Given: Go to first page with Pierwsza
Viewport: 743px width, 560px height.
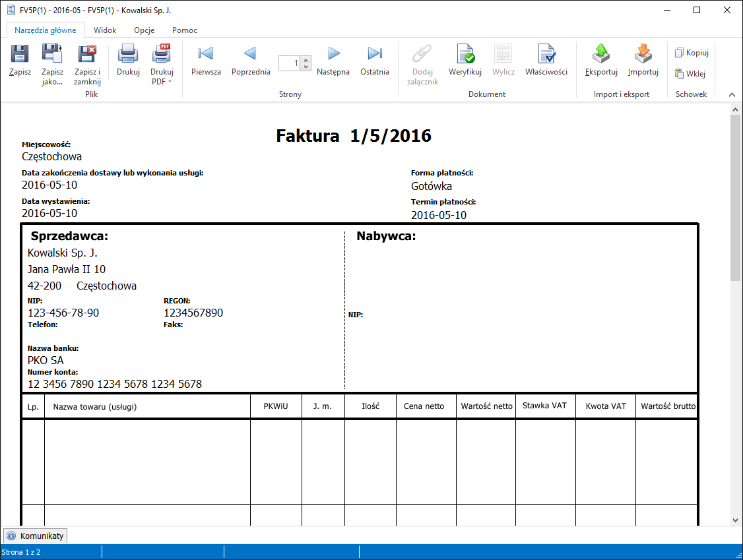Looking at the screenshot, I should pos(206,55).
